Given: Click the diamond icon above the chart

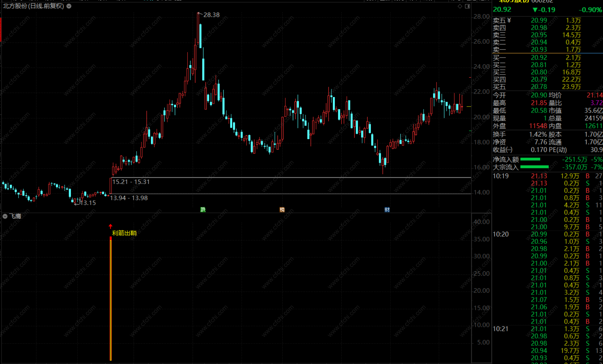Looking at the screenshot, I should click(x=460, y=6).
